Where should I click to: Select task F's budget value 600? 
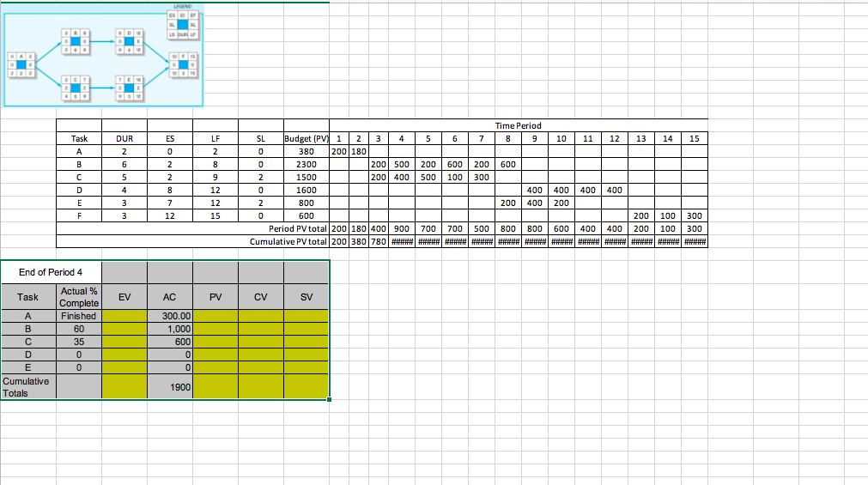click(x=307, y=216)
